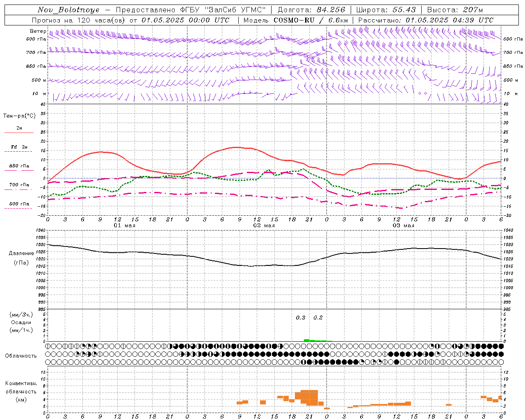Click the elevation text Высота: 207м
Viewport: 525px width, 420px height.
(455, 10)
